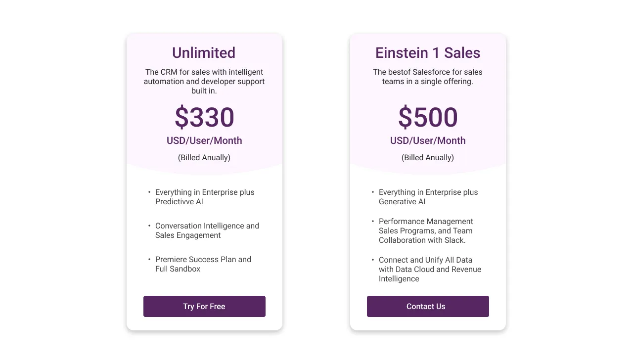This screenshot has height=364, width=633.
Task: Click the $500 price text
Action: click(428, 118)
